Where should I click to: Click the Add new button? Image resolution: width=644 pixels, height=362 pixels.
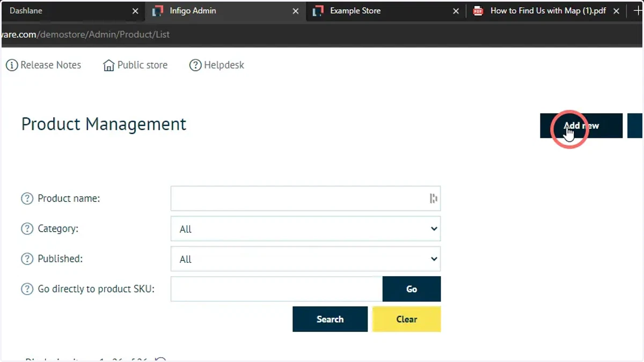pyautogui.click(x=581, y=126)
